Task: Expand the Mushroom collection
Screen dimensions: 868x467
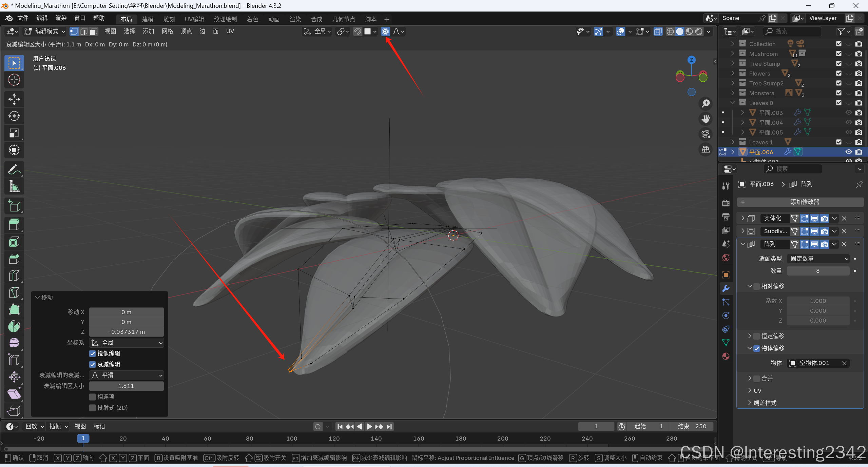Action: [733, 54]
